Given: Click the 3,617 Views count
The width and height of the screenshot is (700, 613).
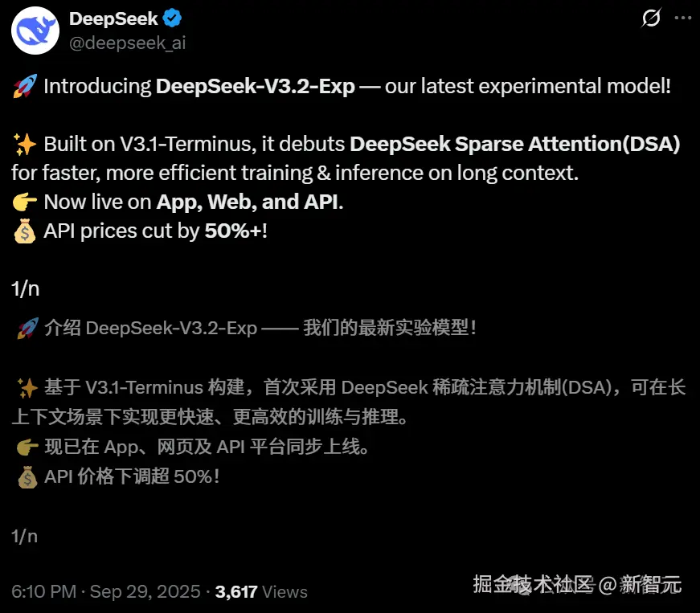Looking at the screenshot, I should point(261,592).
